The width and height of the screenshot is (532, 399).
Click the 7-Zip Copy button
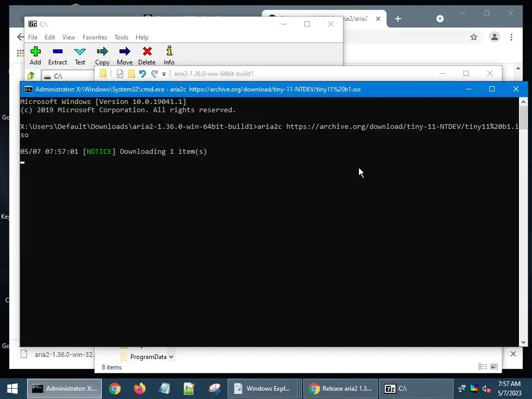tap(102, 56)
